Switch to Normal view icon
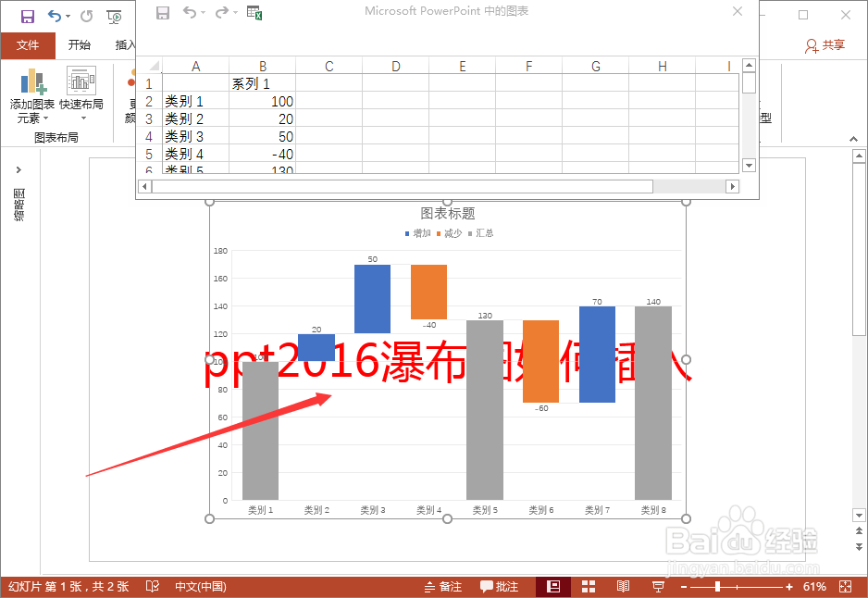 (x=552, y=586)
